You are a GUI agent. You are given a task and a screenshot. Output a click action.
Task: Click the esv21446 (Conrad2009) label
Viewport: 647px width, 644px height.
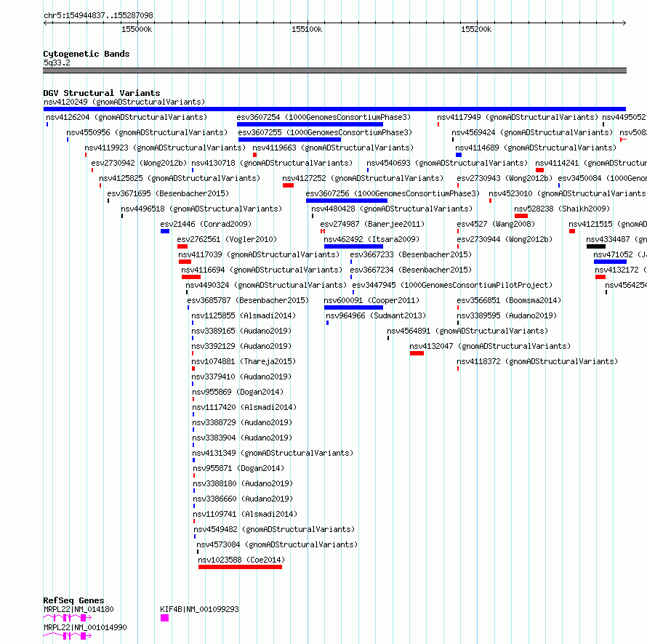(x=206, y=224)
